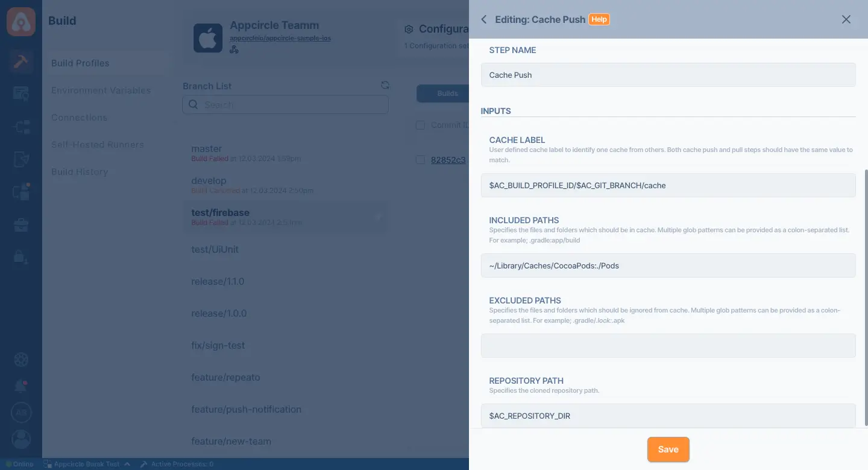Click the Online status indicator in status bar

[19, 464]
